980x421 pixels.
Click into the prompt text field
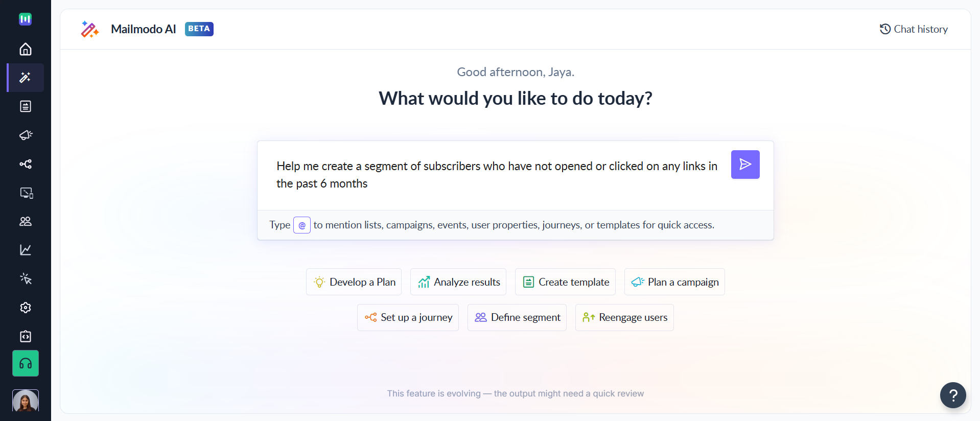click(x=496, y=175)
